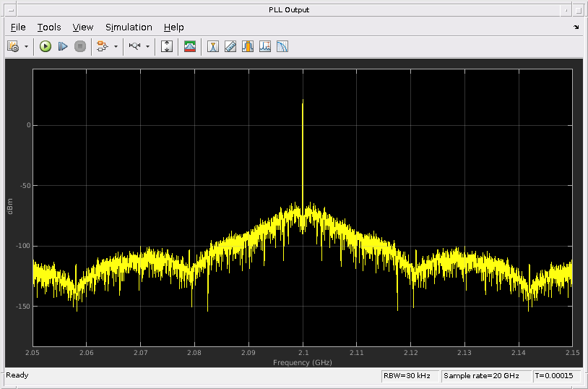Select the Zoom tool icon
The height and width of the screenshot is (389, 588).
[134, 46]
